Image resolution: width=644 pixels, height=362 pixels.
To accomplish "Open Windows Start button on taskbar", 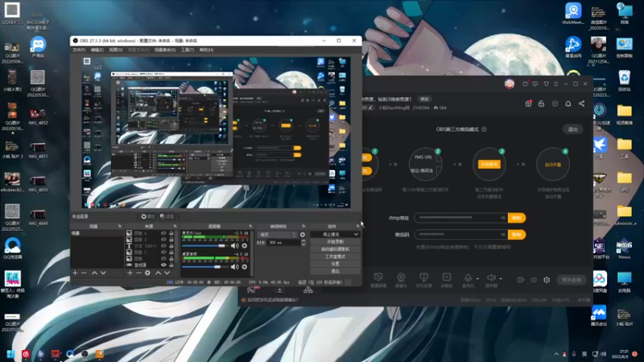I will click(x=10, y=353).
